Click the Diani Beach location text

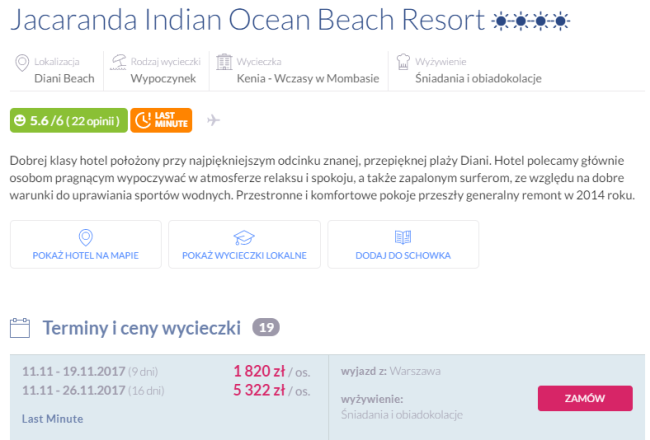(64, 78)
